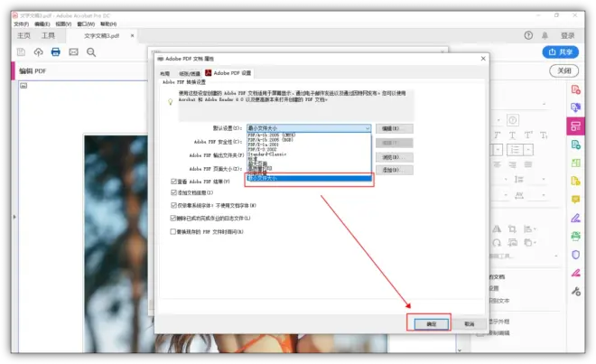Click the AV character spacing icon
The image size is (596, 364).
(519, 195)
